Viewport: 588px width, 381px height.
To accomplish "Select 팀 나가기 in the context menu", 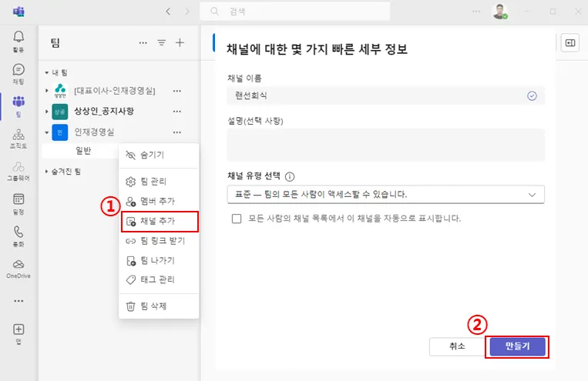I will [159, 261].
